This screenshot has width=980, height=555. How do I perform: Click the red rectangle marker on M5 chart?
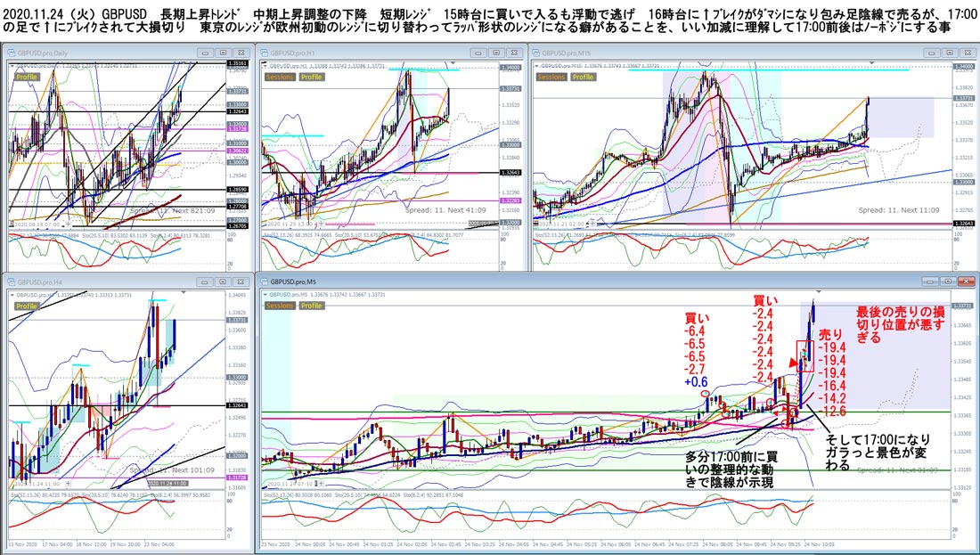tap(804, 356)
